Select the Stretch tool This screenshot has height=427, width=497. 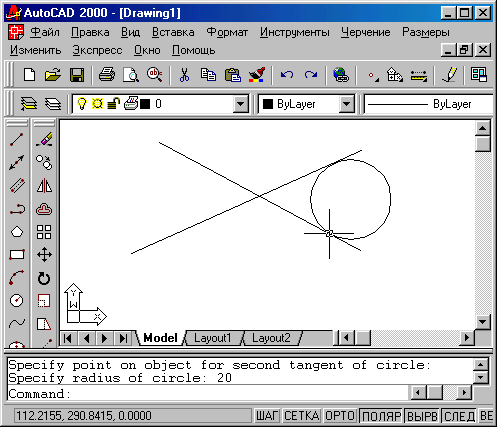pyautogui.click(x=44, y=323)
